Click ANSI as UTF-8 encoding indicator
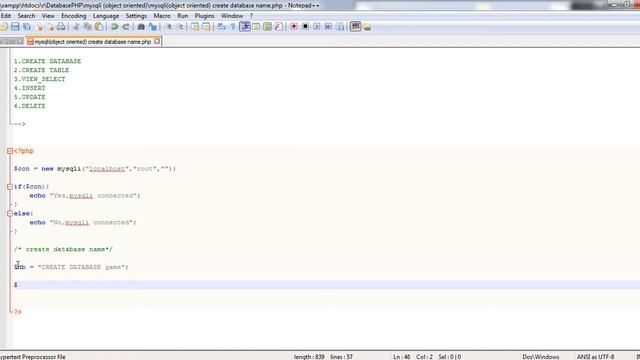Viewport: 640px width, 360px height. [595, 357]
